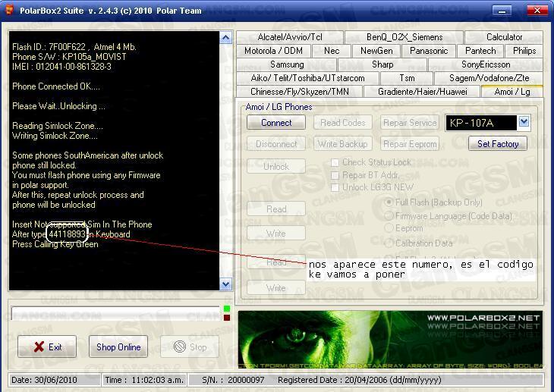Click the Write Backup button
The image size is (554, 392).
pyautogui.click(x=343, y=144)
